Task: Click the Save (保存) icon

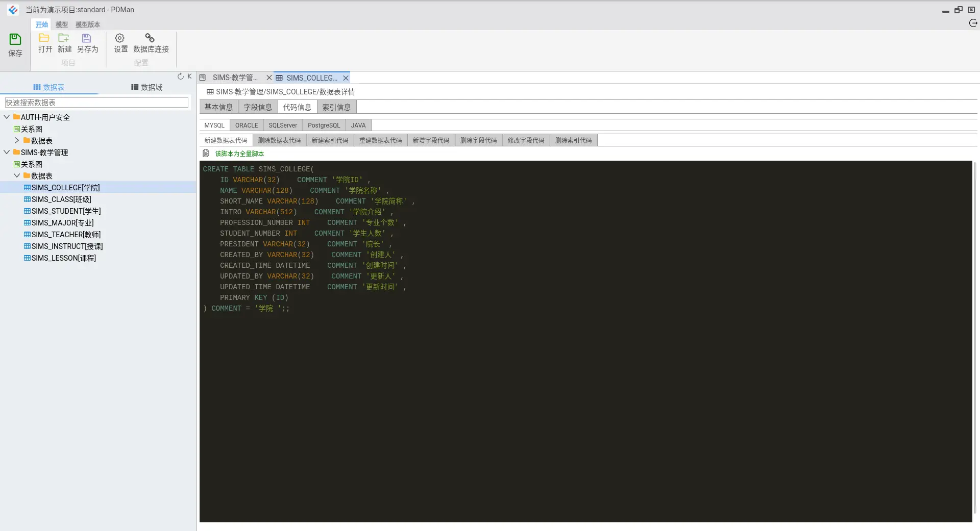Action: pyautogui.click(x=15, y=39)
